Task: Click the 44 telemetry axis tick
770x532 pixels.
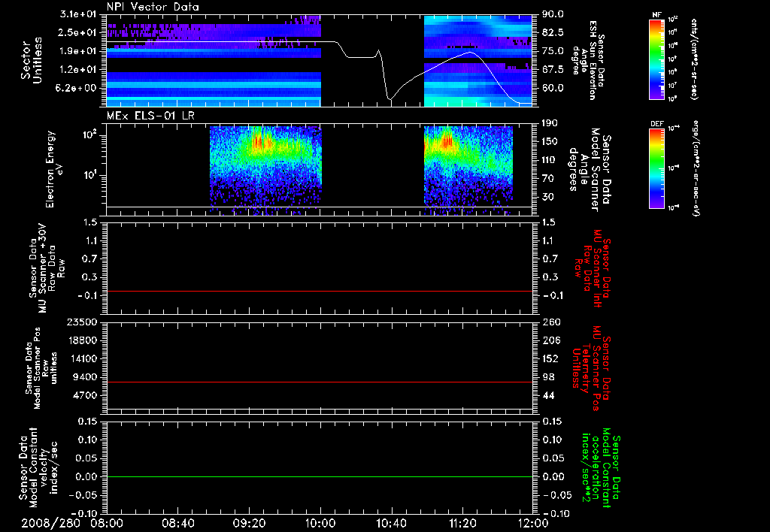Action: pyautogui.click(x=550, y=395)
